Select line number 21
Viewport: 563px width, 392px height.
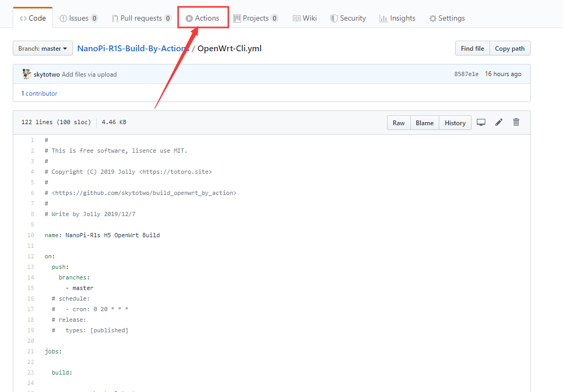31,351
